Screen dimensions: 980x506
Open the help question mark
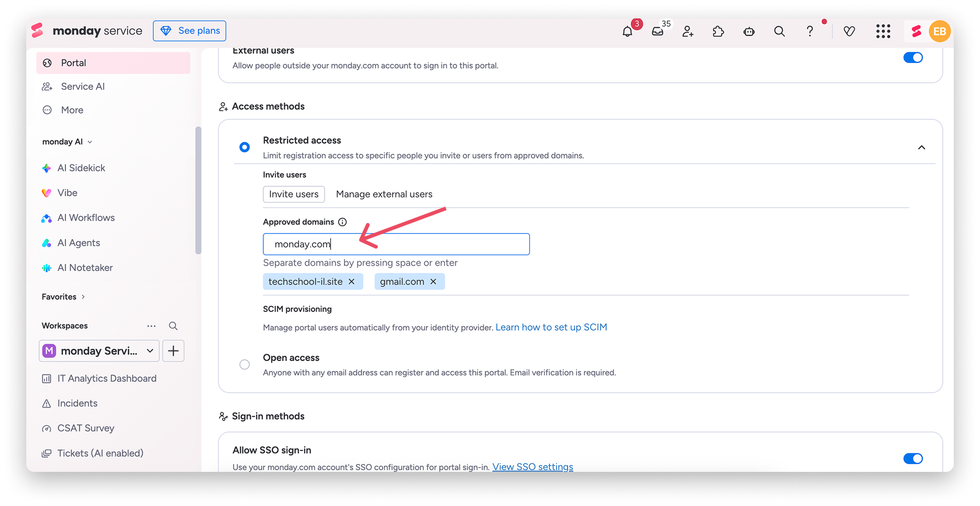click(x=810, y=31)
